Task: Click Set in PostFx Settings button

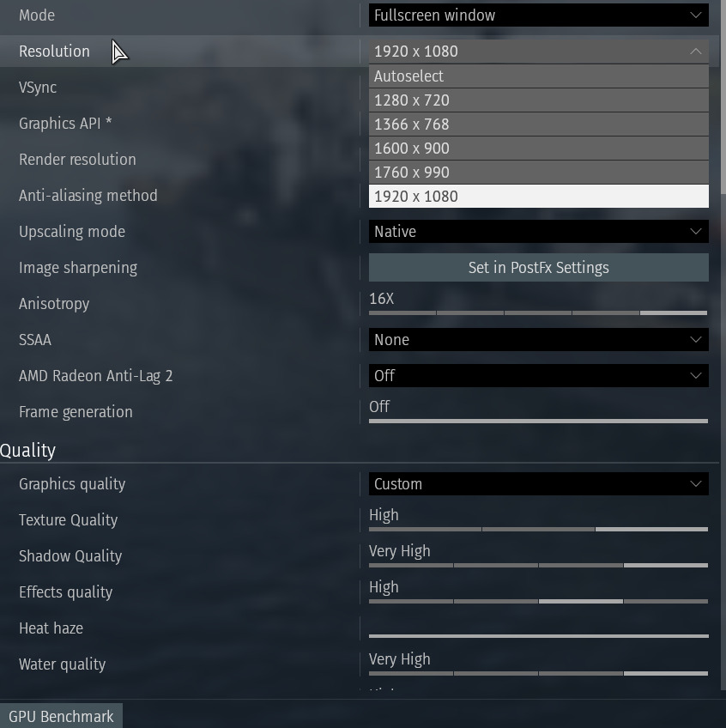Action: click(x=538, y=268)
